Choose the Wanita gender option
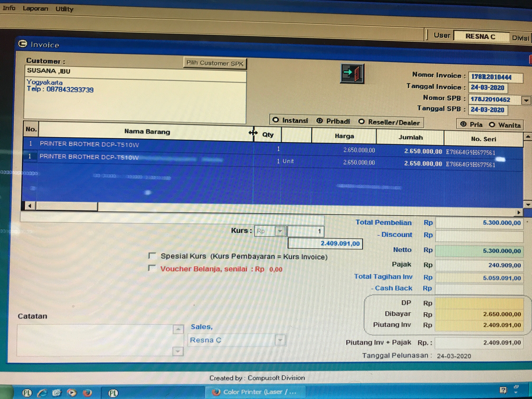 click(x=492, y=125)
